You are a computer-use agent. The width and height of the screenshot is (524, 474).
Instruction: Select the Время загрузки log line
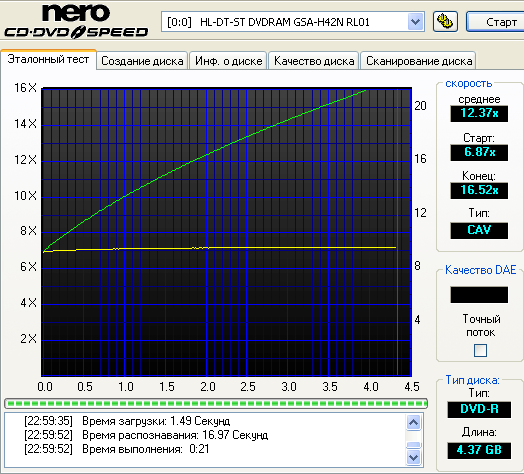click(127, 421)
